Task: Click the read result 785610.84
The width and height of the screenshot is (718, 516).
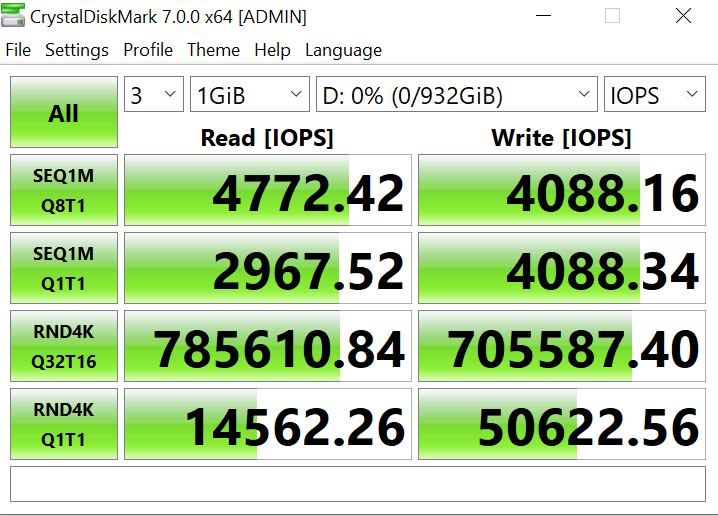Action: click(268, 346)
